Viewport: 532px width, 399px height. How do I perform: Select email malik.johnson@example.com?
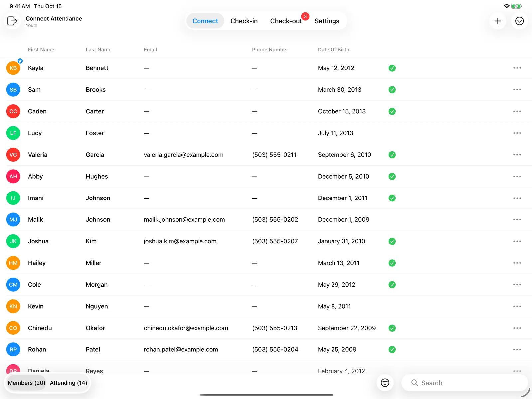184,219
